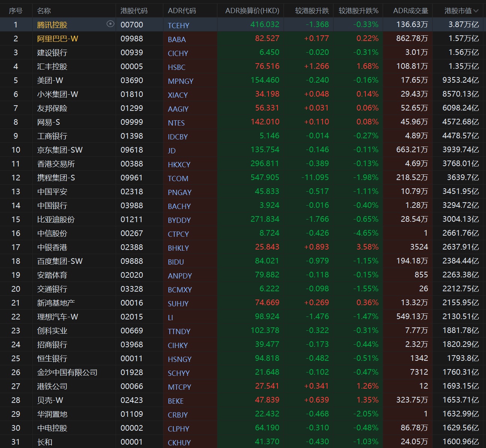Viewport: 486px width, 448px height.
Task: Click the BIDU ADR code
Action: [x=176, y=262]
